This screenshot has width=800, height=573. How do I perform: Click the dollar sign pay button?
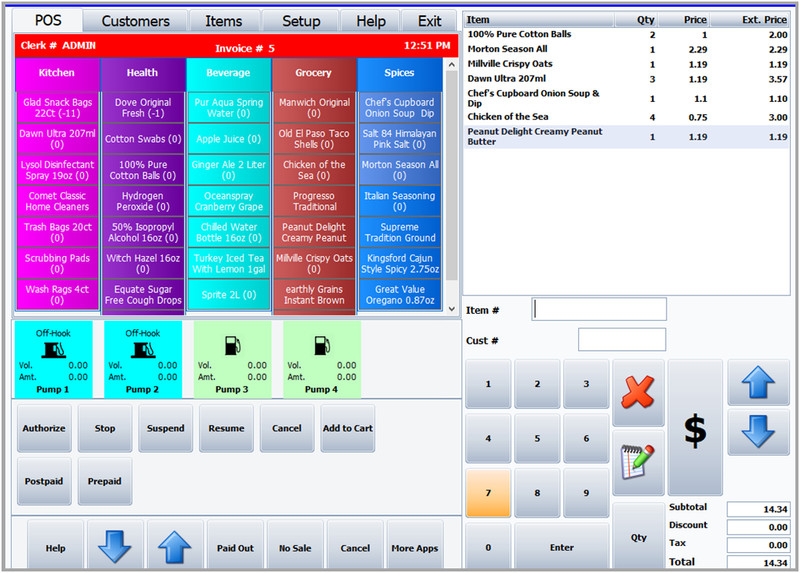coord(695,428)
